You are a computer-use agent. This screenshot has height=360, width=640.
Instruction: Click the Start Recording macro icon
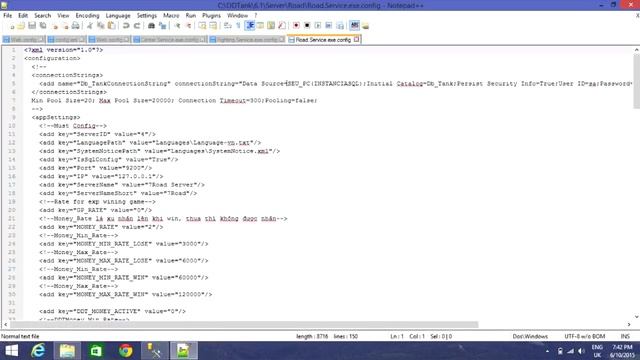(x=296, y=26)
